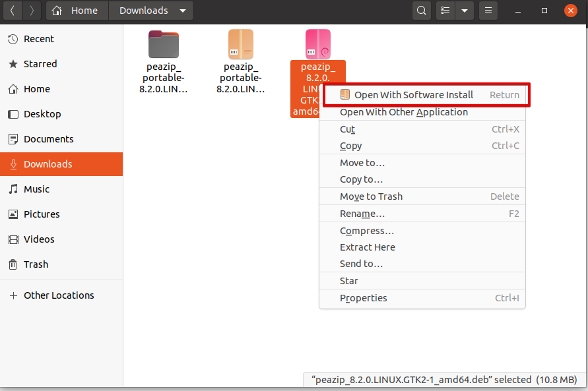Choose Rename… in context menu
The width and height of the screenshot is (588, 391).
422,214
